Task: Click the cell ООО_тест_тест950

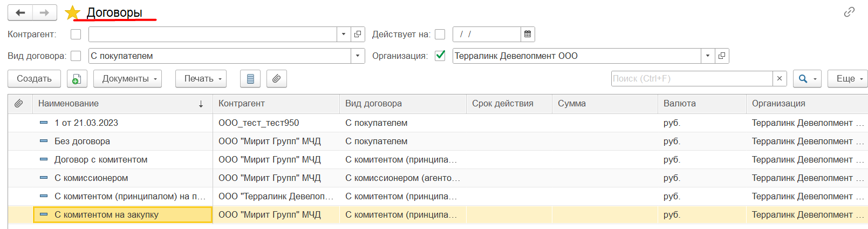Action: pyautogui.click(x=276, y=123)
